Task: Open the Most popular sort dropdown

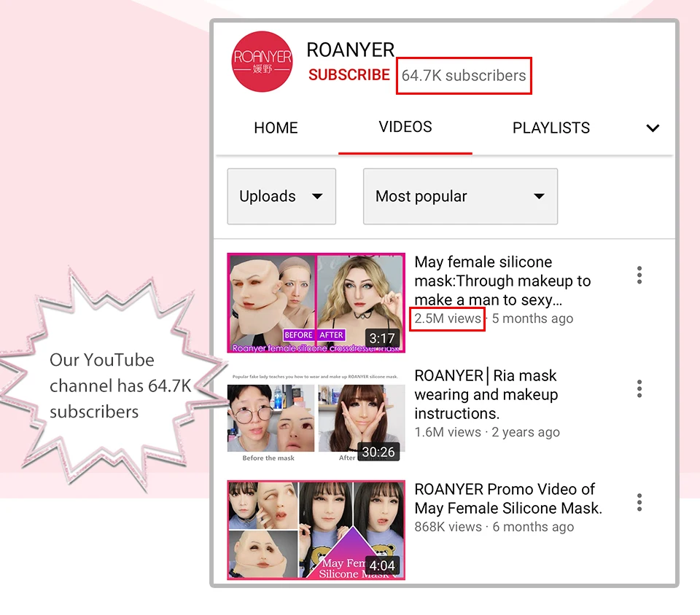Action: 460,196
